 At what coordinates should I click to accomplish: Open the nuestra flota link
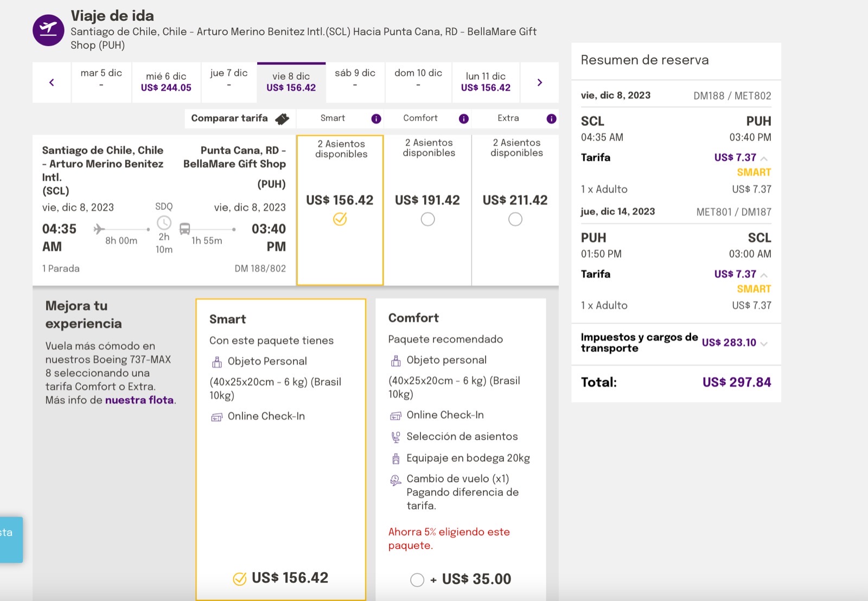coord(139,400)
